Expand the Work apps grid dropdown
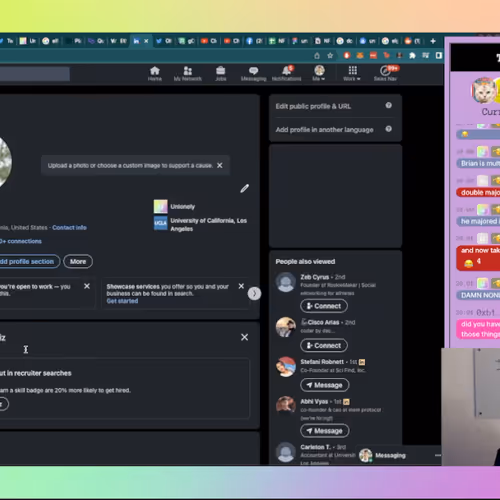The height and width of the screenshot is (500, 500). click(x=352, y=73)
